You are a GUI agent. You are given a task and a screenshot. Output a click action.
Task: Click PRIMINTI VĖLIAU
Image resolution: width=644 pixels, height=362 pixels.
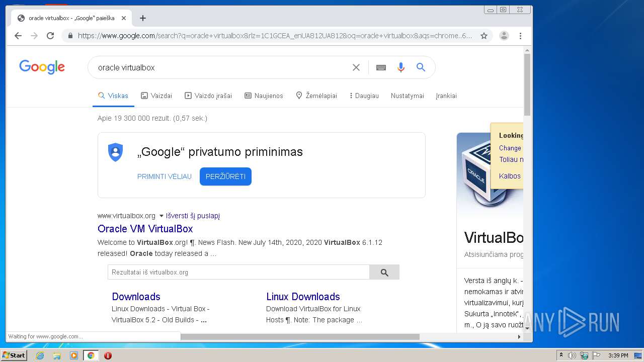point(165,176)
